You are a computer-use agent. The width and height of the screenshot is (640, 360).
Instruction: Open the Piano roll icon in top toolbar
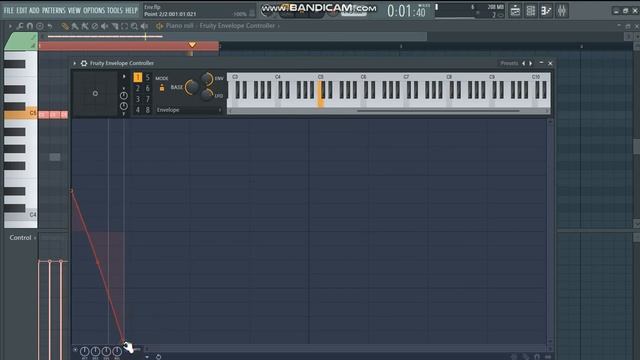tap(546, 11)
